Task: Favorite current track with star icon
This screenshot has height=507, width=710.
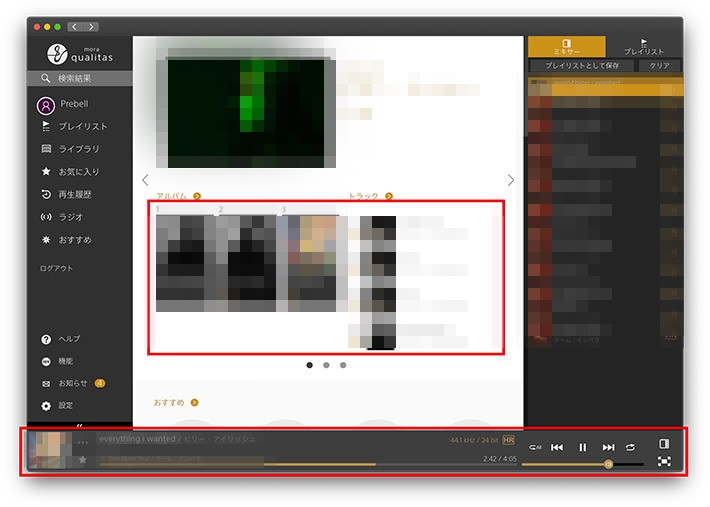Action: (83, 460)
